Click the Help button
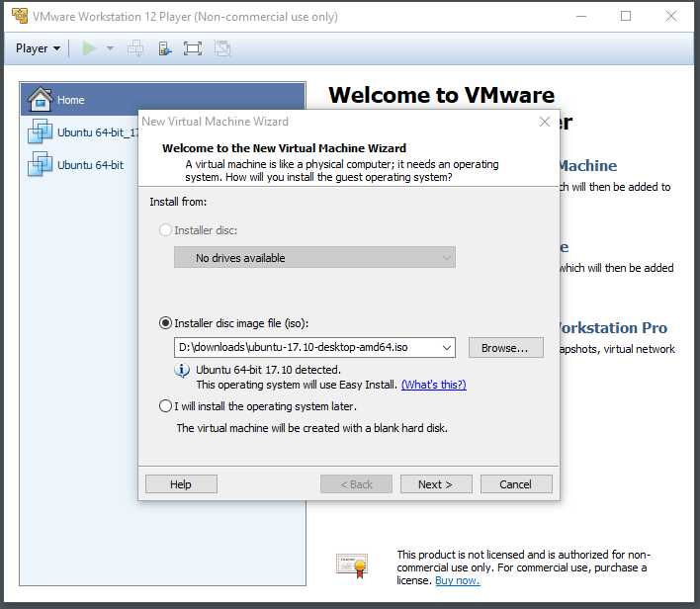 pyautogui.click(x=181, y=484)
